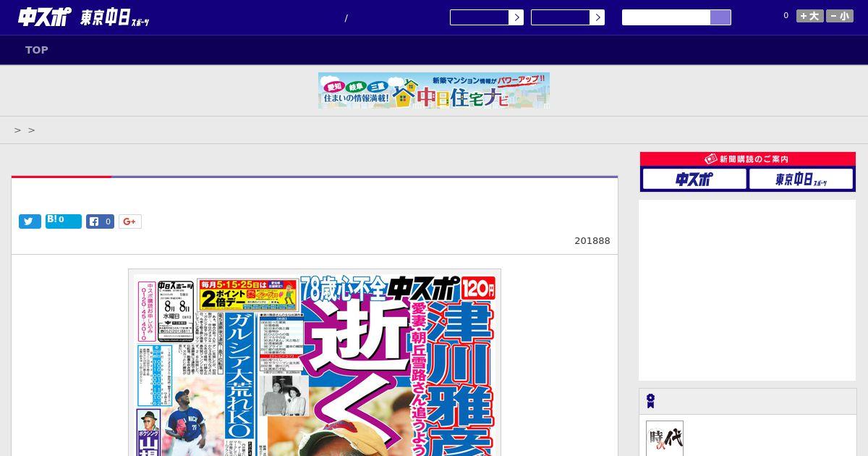The height and width of the screenshot is (456, 868).
Task: Click the purple search submit button
Action: (x=720, y=17)
